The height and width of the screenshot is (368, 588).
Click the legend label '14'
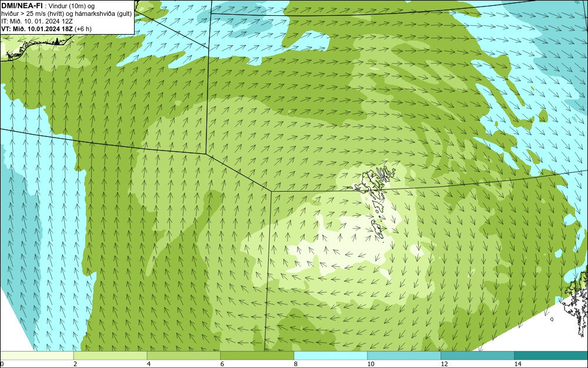point(517,364)
